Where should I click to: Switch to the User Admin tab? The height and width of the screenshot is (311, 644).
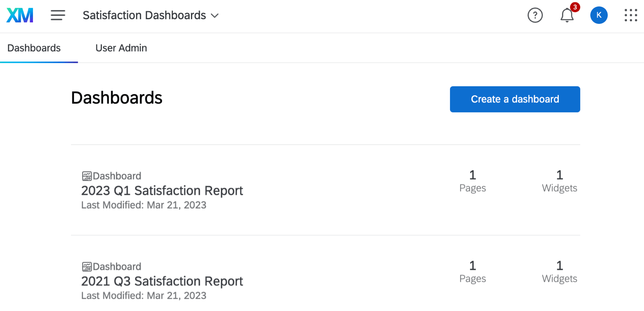click(x=121, y=48)
